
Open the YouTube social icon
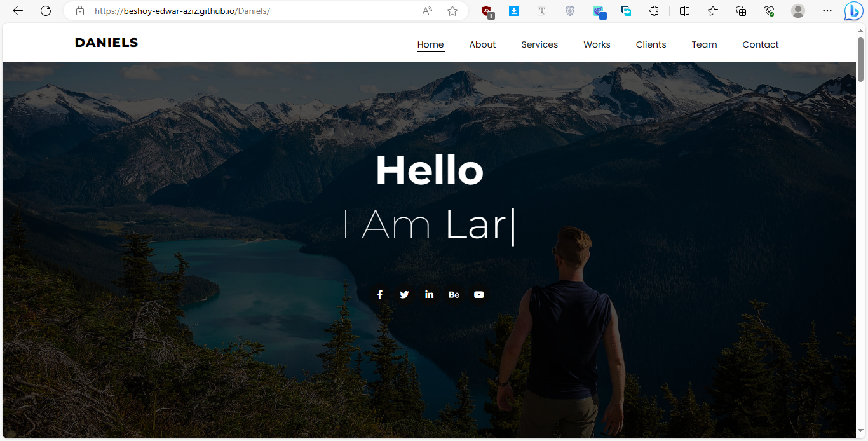pyautogui.click(x=478, y=295)
